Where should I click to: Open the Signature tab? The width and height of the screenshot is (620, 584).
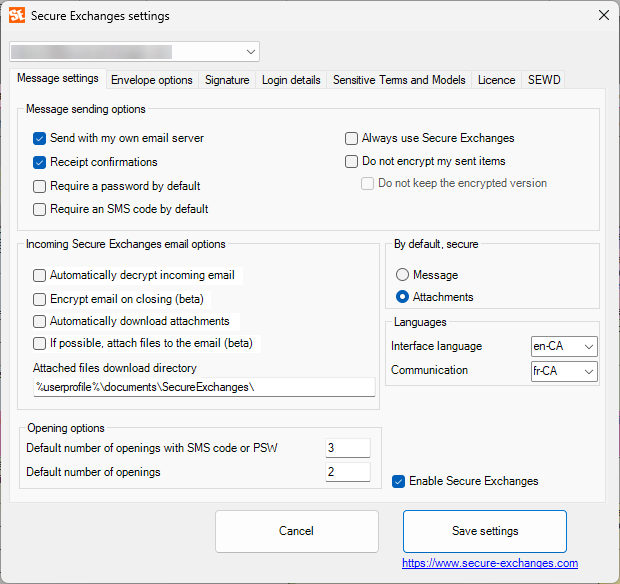pos(227,80)
